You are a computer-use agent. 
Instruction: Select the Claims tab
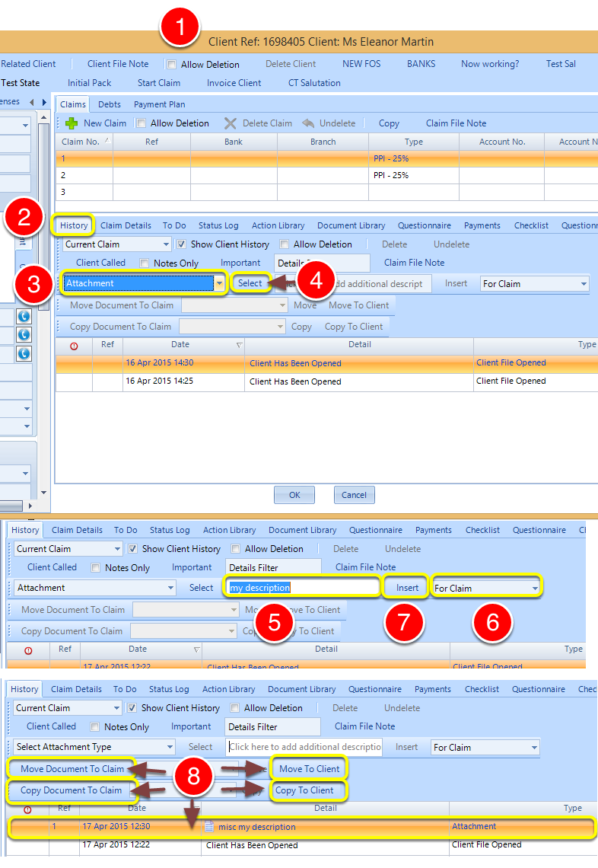[73, 104]
